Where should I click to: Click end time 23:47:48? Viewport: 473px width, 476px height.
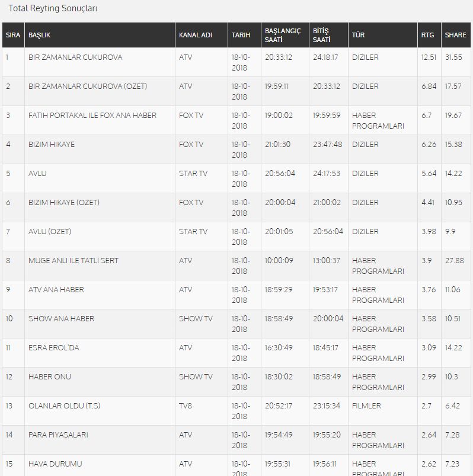click(328, 144)
